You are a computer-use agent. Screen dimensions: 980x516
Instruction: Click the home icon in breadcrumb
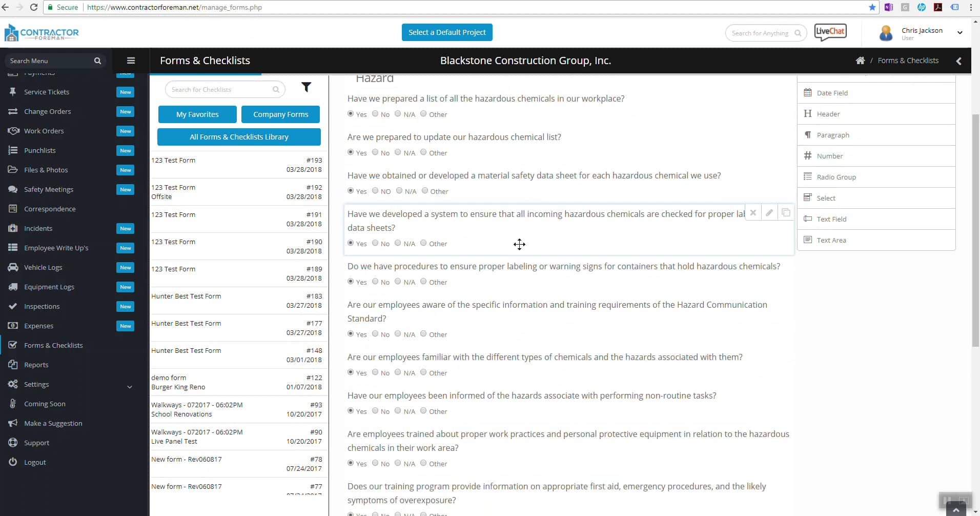point(860,60)
